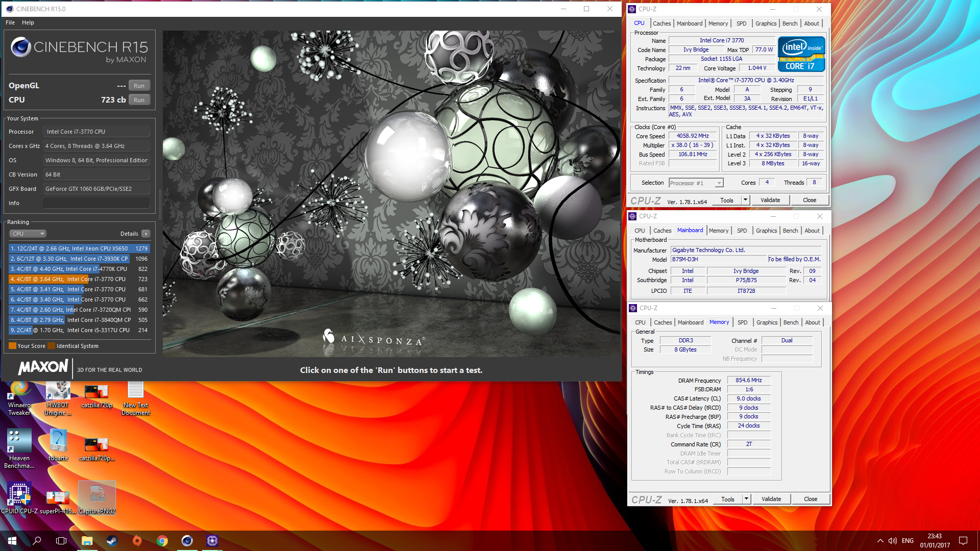The height and width of the screenshot is (551, 980).
Task: Select ranking row Xeon CPU X5650 1279
Action: pyautogui.click(x=79, y=248)
